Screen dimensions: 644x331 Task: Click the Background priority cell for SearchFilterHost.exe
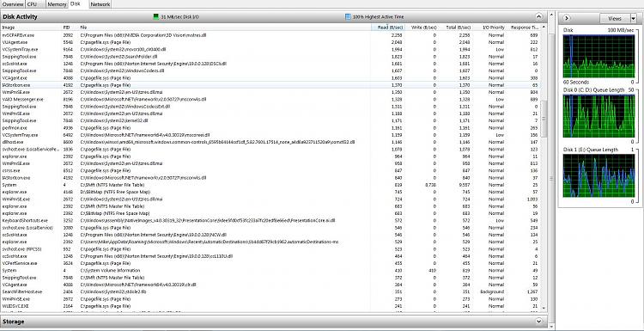pos(492,291)
